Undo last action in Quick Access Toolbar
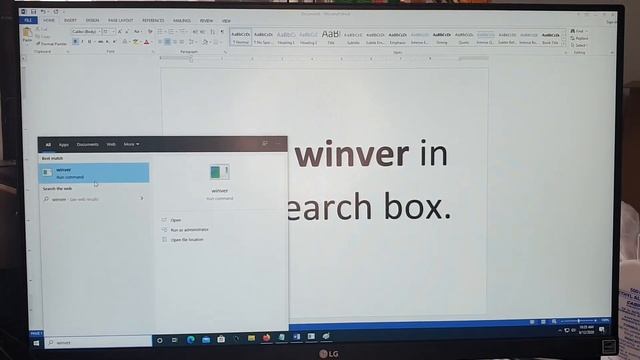Viewport: 640px width, 360px height. click(x=43, y=12)
